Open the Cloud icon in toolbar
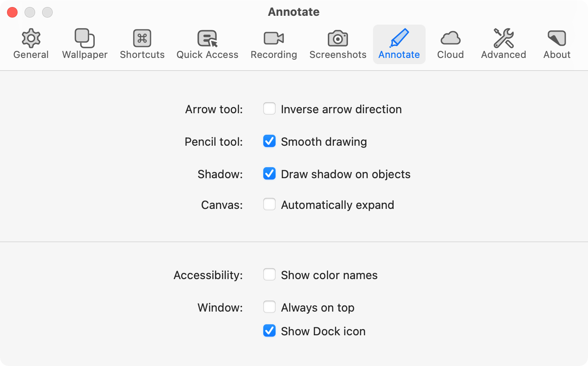The height and width of the screenshot is (366, 588). click(x=450, y=39)
